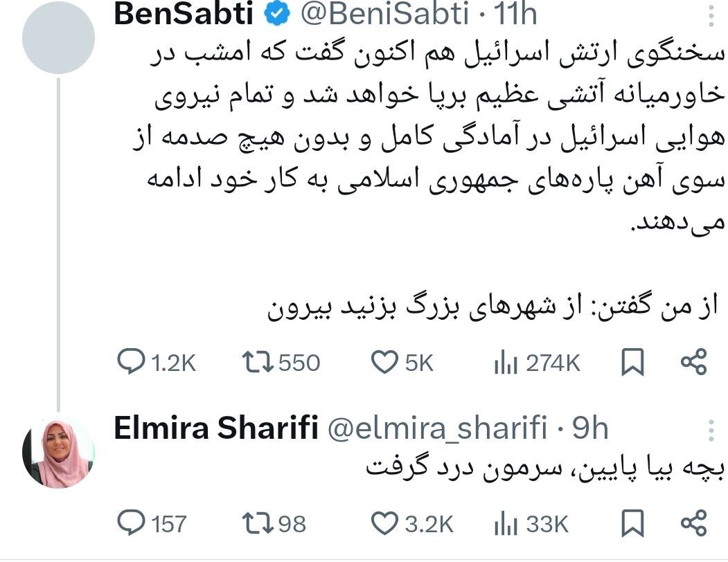The height and width of the screenshot is (562, 728).
Task: Open BenSabti's profile name
Action: [184, 14]
